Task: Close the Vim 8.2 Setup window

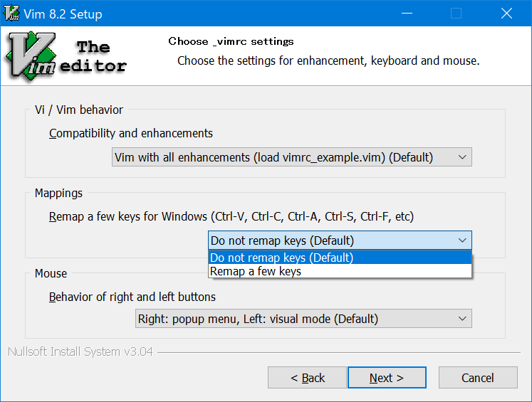Action: coord(506,14)
